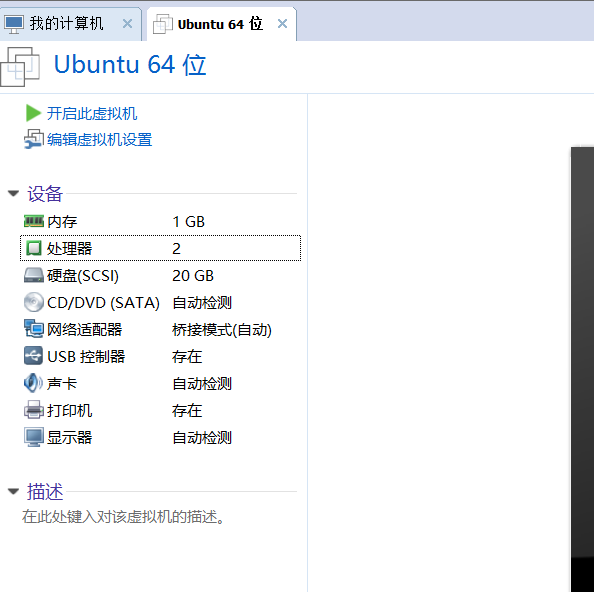Image resolution: width=594 pixels, height=592 pixels.
Task: Click the green play icon to power on
Action: point(33,113)
